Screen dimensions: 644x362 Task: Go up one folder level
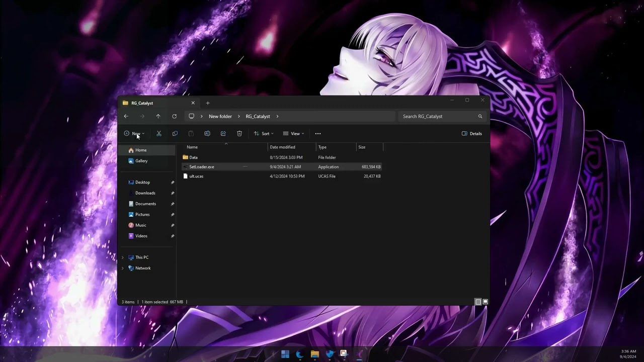(x=158, y=116)
